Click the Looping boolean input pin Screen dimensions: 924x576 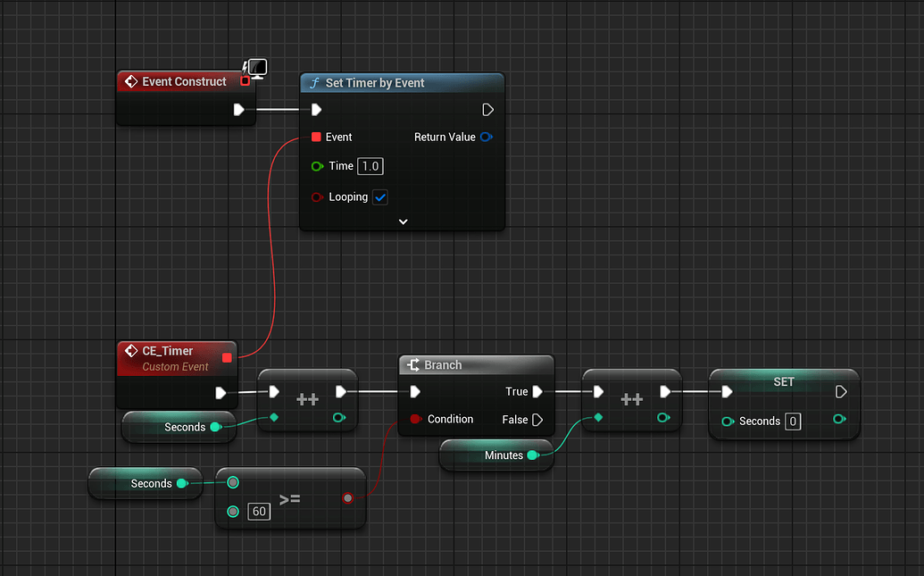coord(317,197)
